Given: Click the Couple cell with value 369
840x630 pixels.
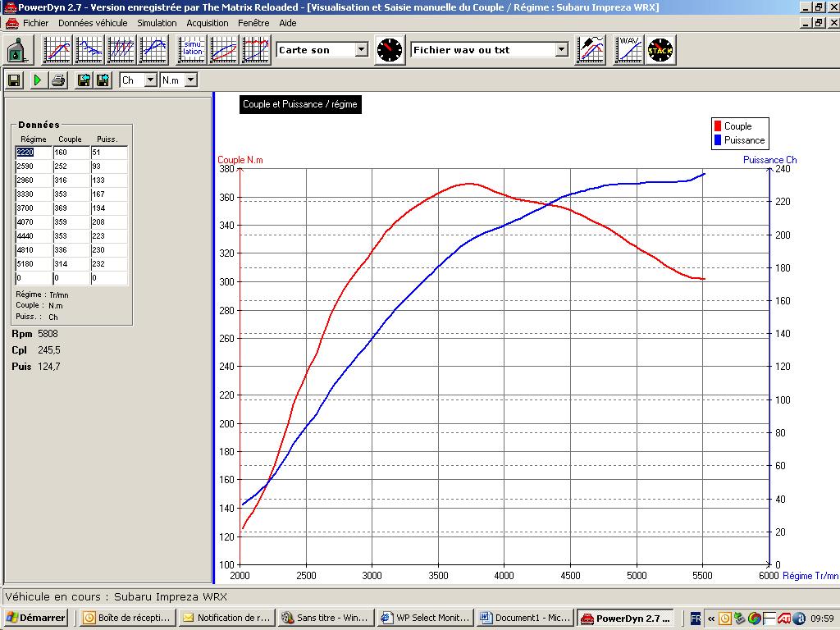Looking at the screenshot, I should 71,208.
